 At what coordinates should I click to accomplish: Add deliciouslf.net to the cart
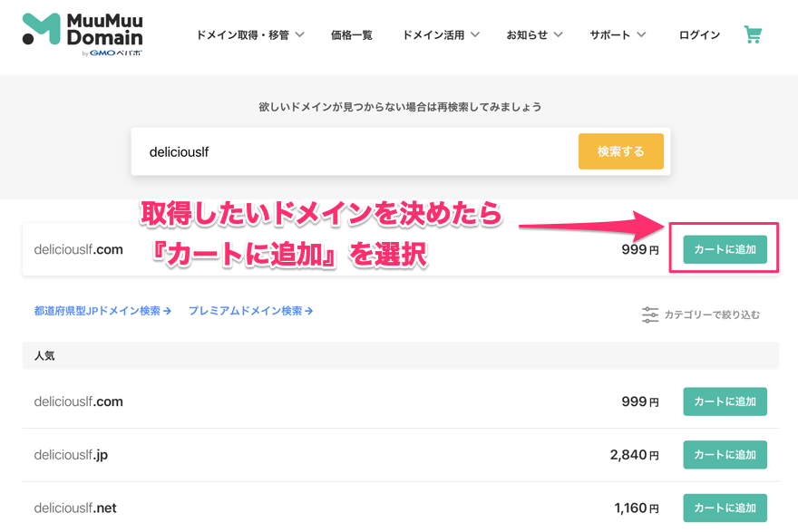pos(725,508)
